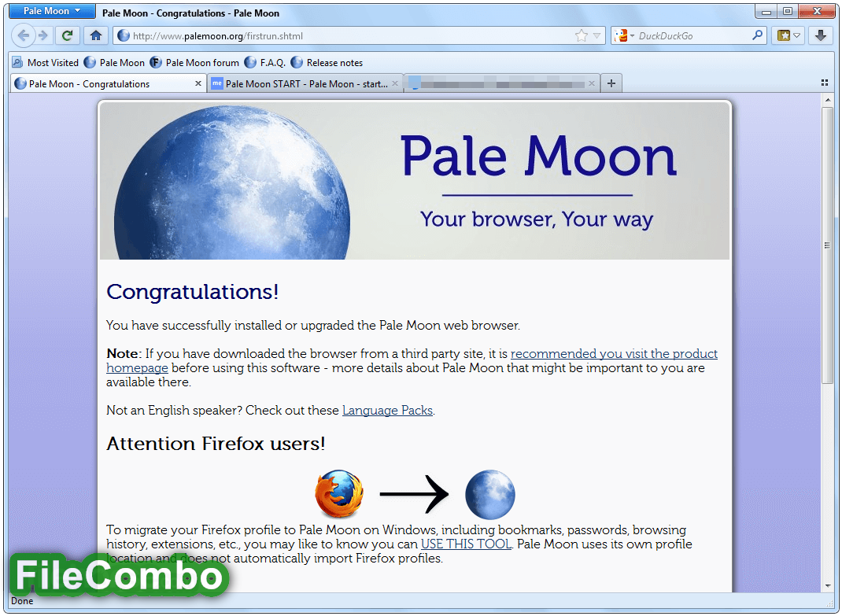The image size is (842, 616).
Task: Click the Pale Moon banner header image
Action: point(415,181)
